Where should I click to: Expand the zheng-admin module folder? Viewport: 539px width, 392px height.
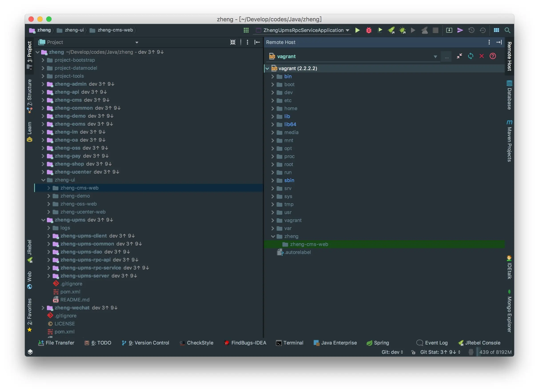click(43, 84)
